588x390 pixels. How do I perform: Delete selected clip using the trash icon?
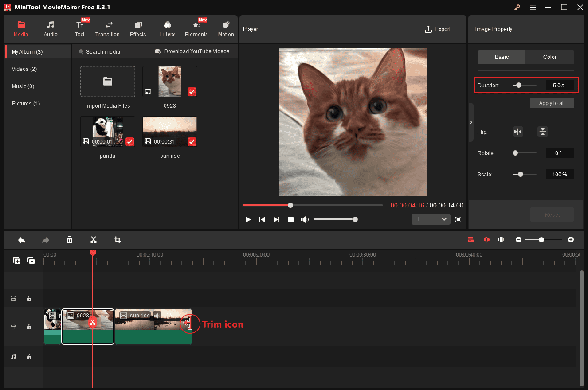70,240
